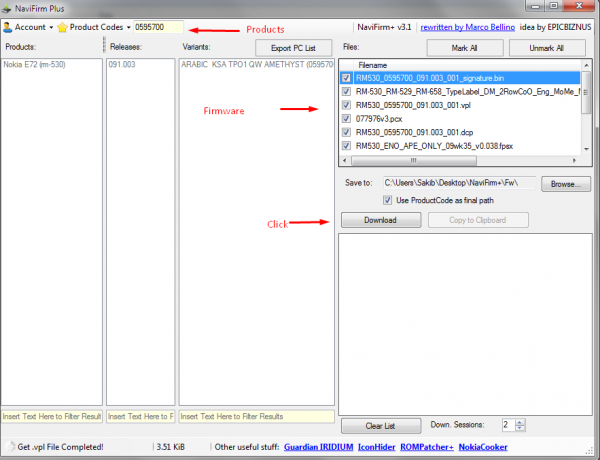Screen dimensions: 600x460
Task: Uncheck the RM530_ENO_APE_ONLY fpsx checkbox
Action: tap(346, 146)
